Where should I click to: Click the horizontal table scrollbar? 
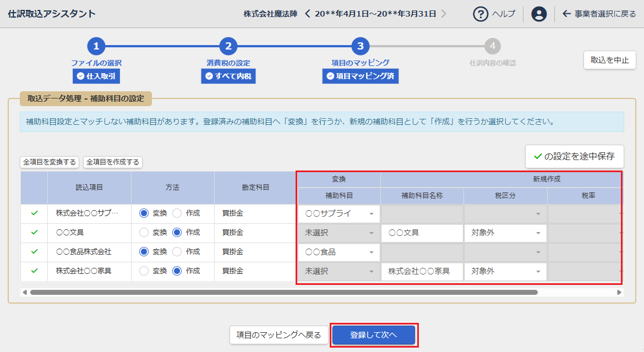click(283, 293)
